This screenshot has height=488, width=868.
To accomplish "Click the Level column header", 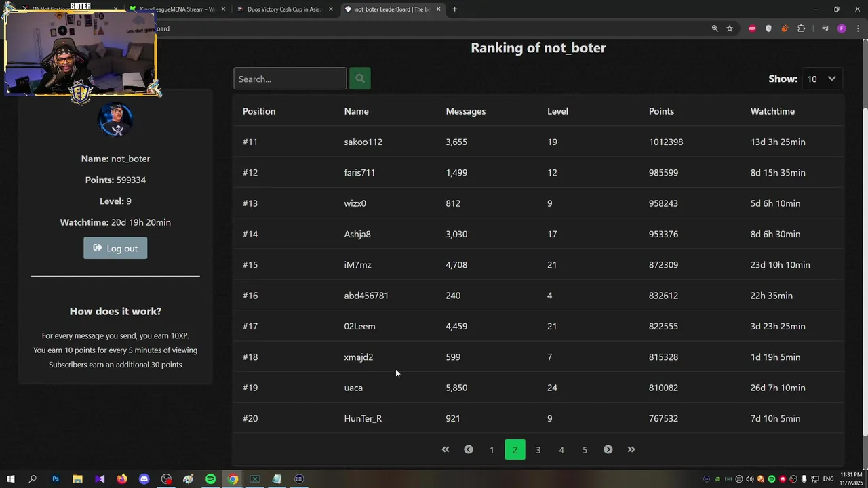I will pyautogui.click(x=557, y=111).
